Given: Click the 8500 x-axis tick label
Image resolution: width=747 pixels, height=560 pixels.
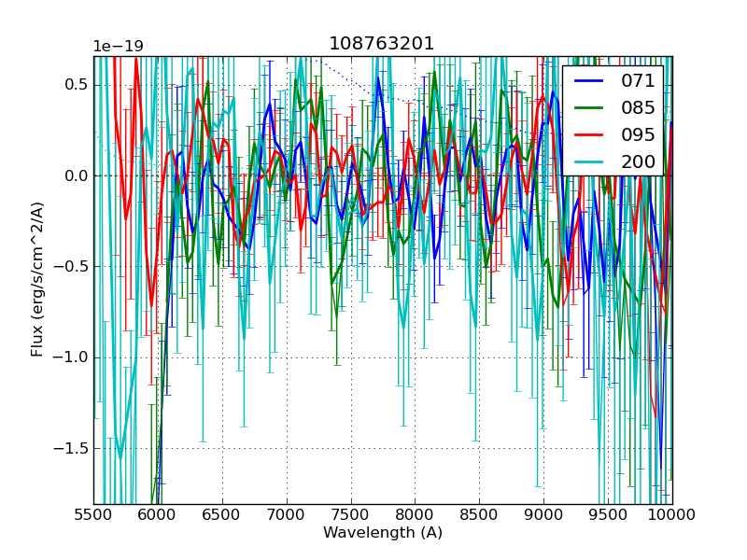Looking at the screenshot, I should tap(479, 515).
